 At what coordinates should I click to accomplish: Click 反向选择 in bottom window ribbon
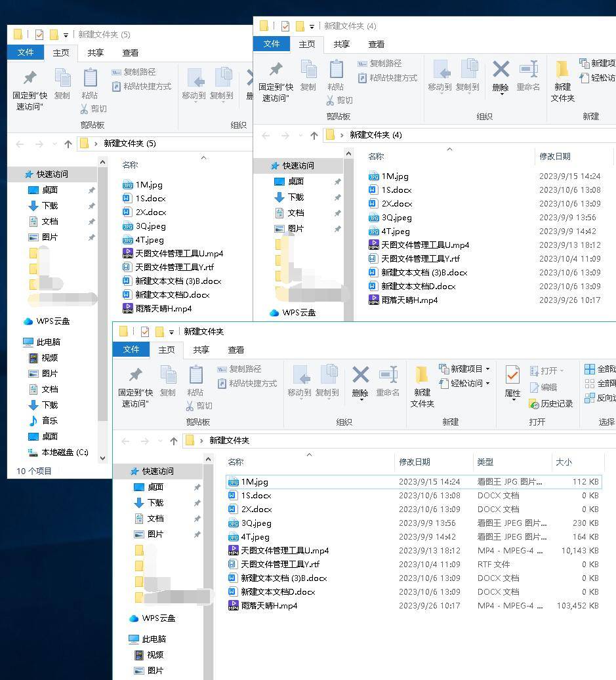[x=600, y=397]
